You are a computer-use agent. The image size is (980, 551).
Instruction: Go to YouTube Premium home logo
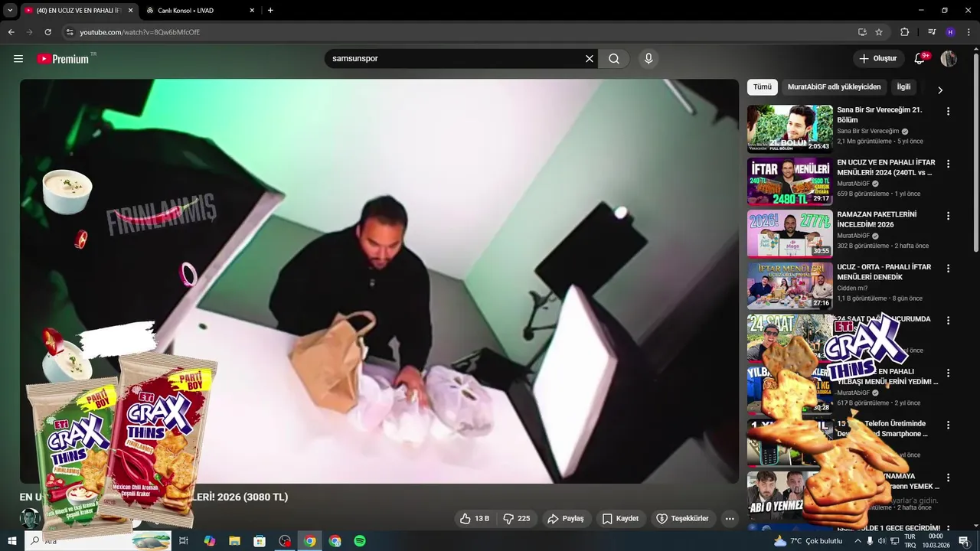click(x=63, y=59)
